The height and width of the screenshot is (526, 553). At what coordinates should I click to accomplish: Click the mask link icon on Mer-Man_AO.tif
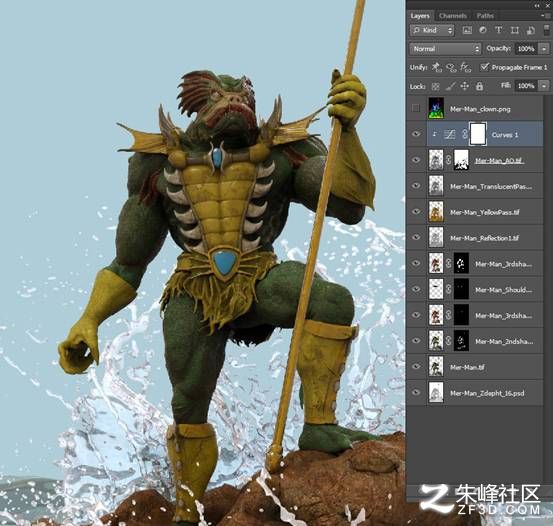coord(449,160)
